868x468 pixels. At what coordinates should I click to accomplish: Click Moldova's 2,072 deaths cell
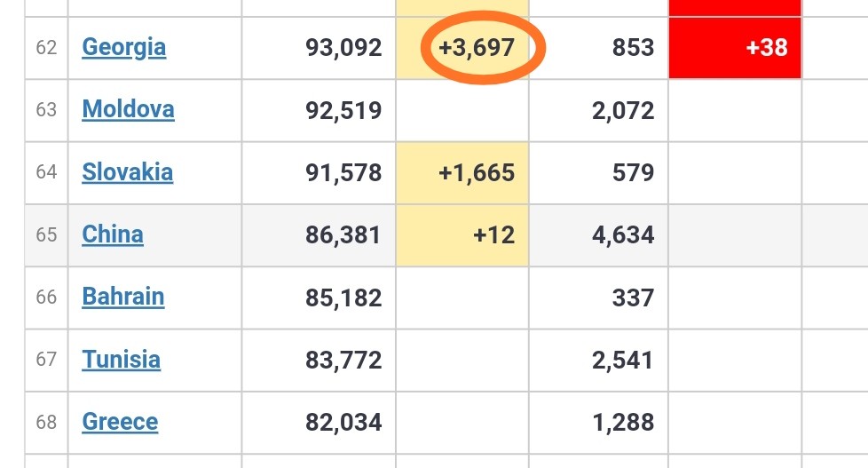[620, 110]
